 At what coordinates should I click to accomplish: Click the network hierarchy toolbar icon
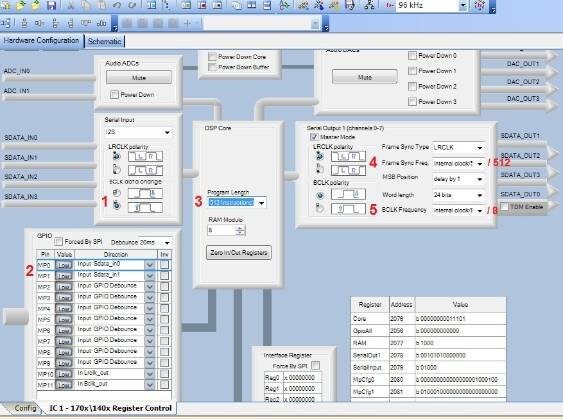pyautogui.click(x=369, y=5)
